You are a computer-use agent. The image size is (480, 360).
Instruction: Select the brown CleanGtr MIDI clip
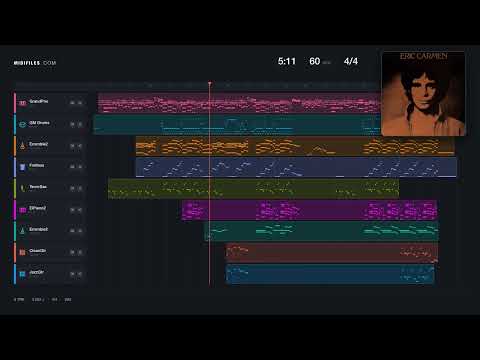(332, 253)
